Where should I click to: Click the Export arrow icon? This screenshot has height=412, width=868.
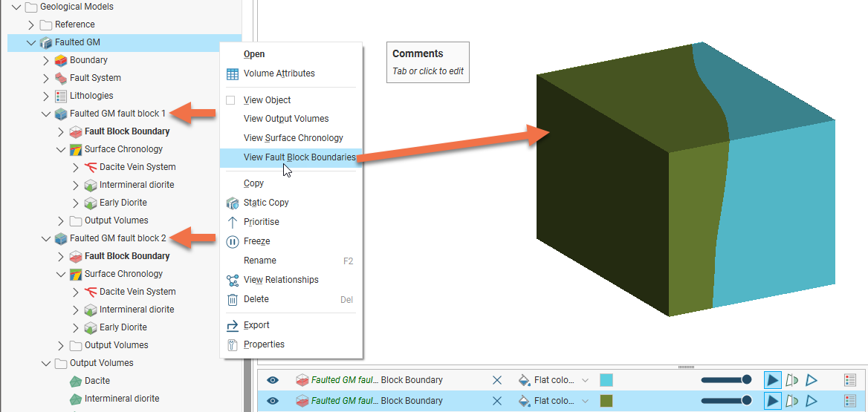point(232,325)
